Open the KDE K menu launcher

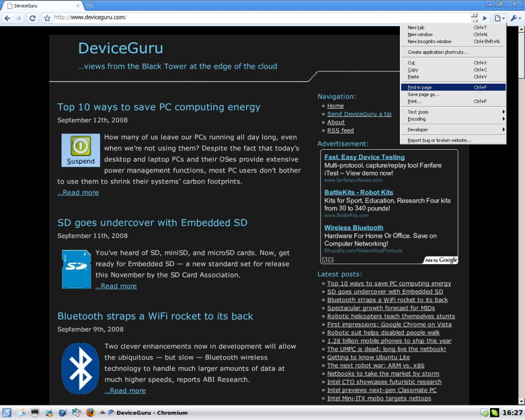[7, 413]
